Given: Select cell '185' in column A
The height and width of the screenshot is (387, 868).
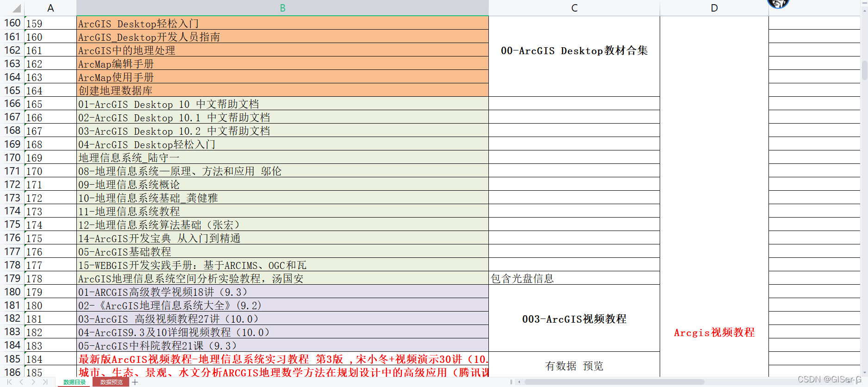Looking at the screenshot, I should pyautogui.click(x=50, y=372).
